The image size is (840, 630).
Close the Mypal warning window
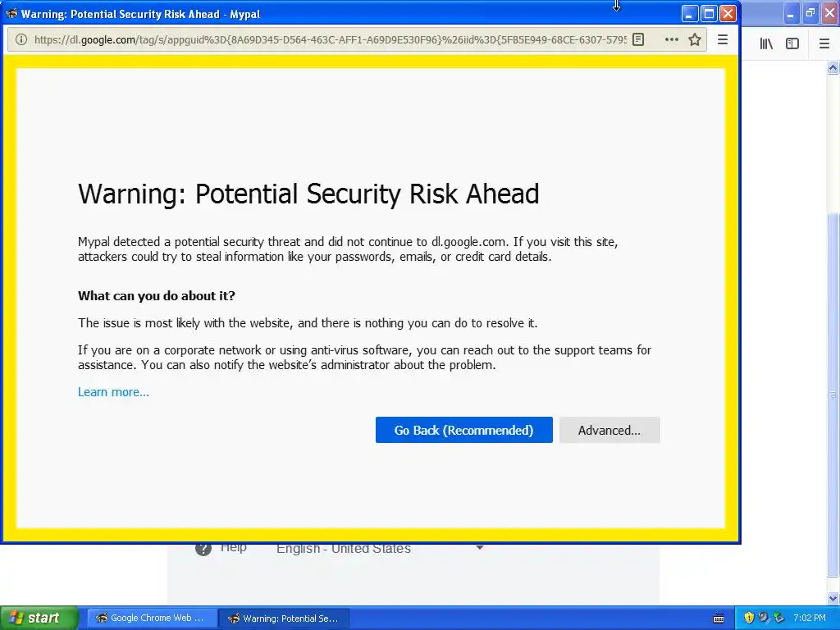coord(728,14)
